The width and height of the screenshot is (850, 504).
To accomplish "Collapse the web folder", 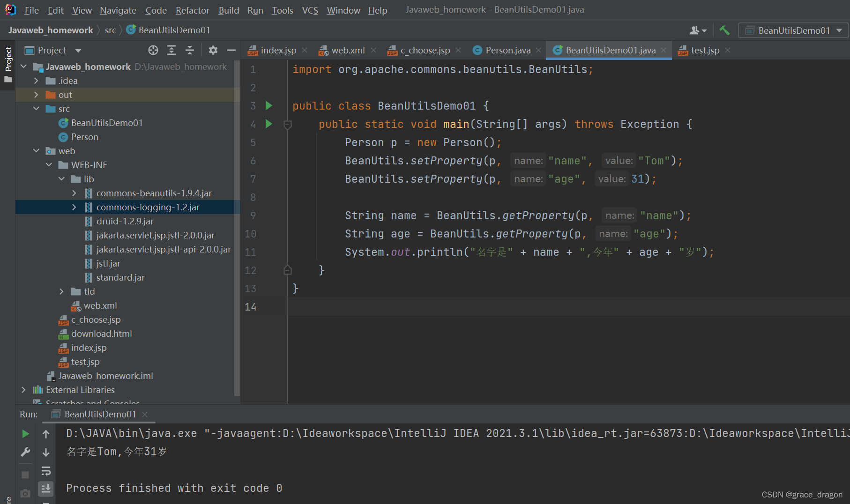I will (x=36, y=151).
